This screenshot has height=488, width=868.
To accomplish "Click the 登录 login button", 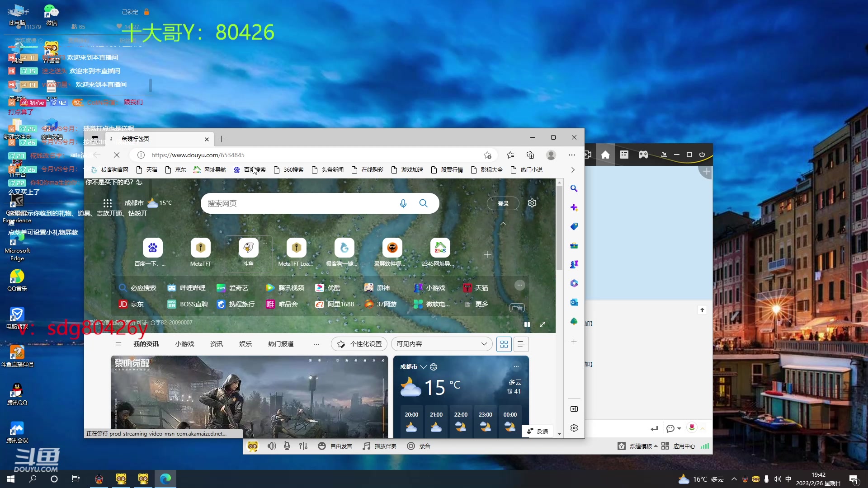I will (x=503, y=203).
